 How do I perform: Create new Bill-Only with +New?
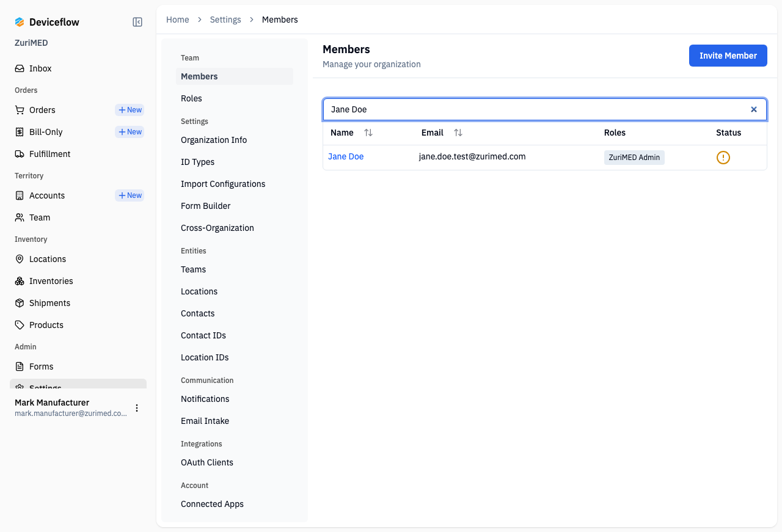pyautogui.click(x=130, y=132)
